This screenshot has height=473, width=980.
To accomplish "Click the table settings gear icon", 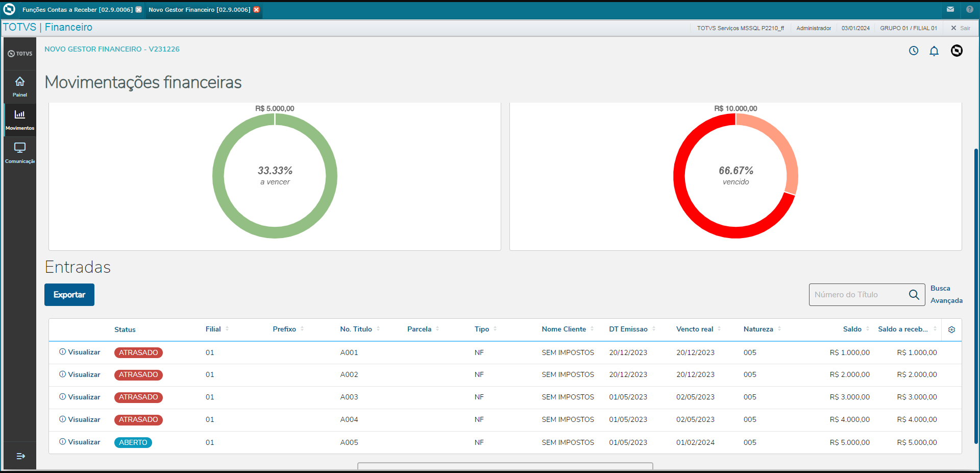I will 951,329.
